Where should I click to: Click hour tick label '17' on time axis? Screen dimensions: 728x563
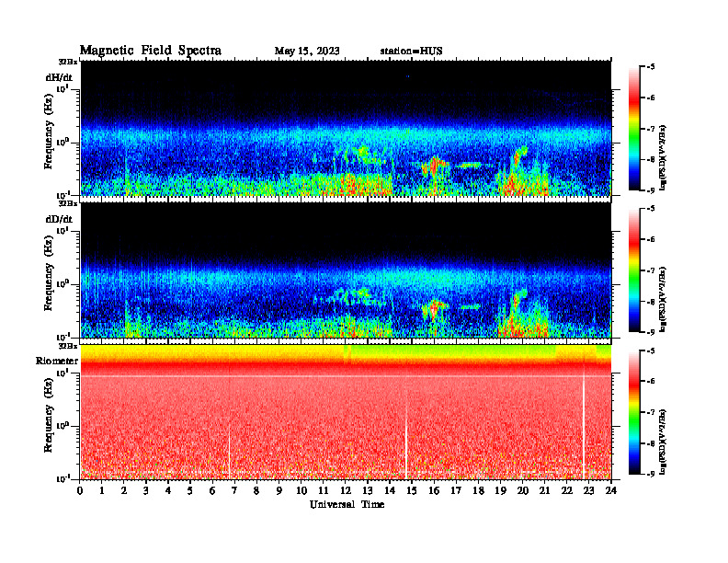coord(457,491)
